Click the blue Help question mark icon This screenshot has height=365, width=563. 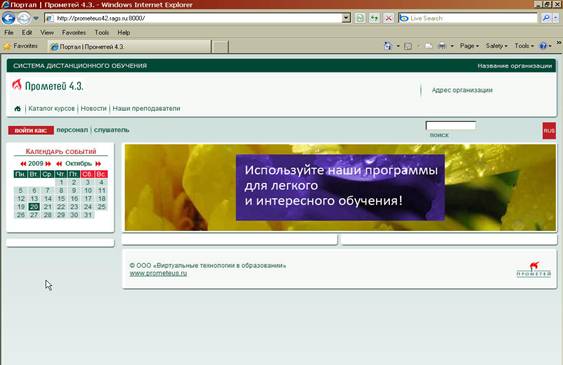point(543,46)
